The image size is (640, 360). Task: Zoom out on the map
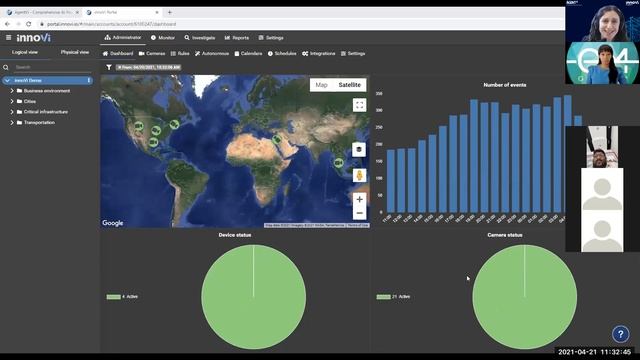(x=359, y=213)
